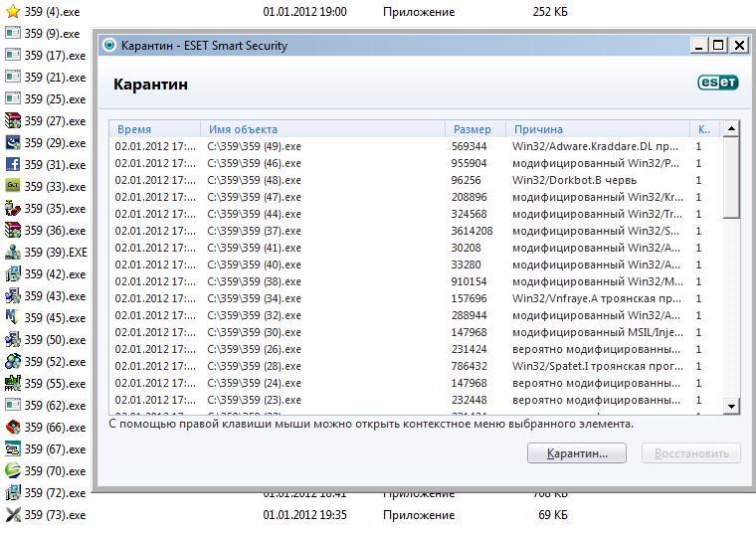The height and width of the screenshot is (534, 756).
Task: Click the icon of 359 (39).EXE
Action: coord(13,252)
